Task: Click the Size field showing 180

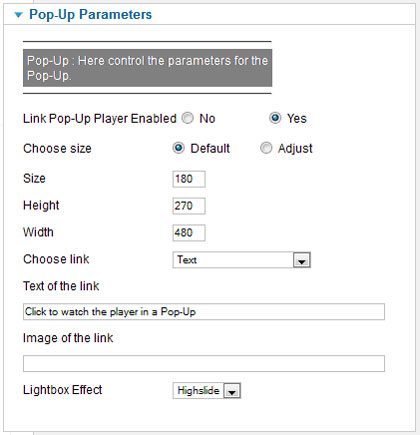Action: pyautogui.click(x=189, y=179)
